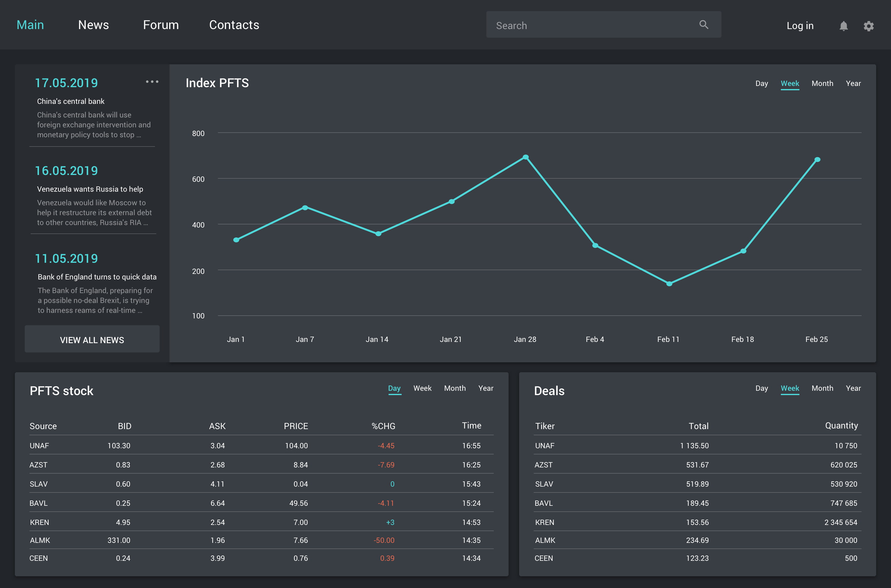The image size is (891, 588).
Task: Open the Venezuela wants Russia to help article
Action: [x=90, y=189]
